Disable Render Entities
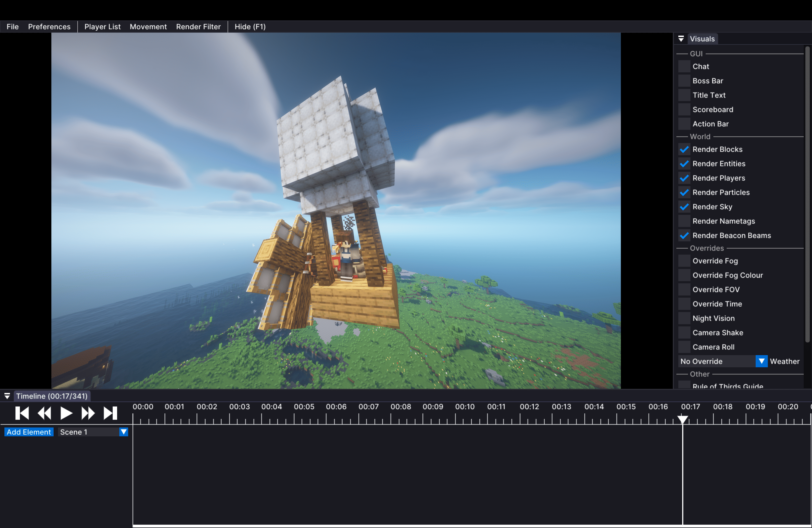 684,164
